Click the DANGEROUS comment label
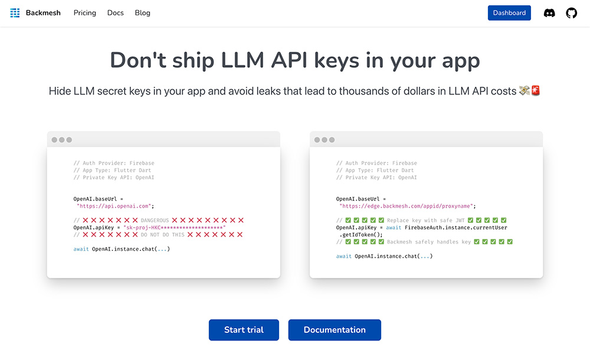The image size is (590, 364). click(x=155, y=220)
